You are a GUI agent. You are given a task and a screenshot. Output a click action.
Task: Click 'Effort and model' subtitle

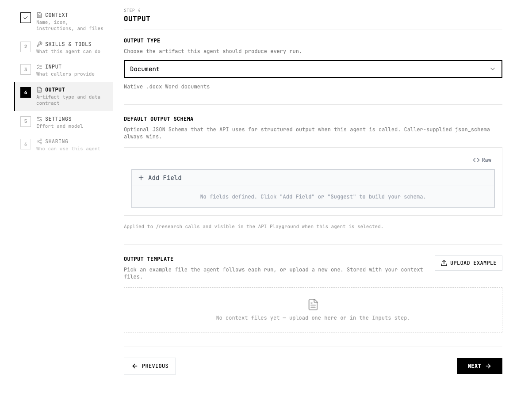pyautogui.click(x=60, y=126)
